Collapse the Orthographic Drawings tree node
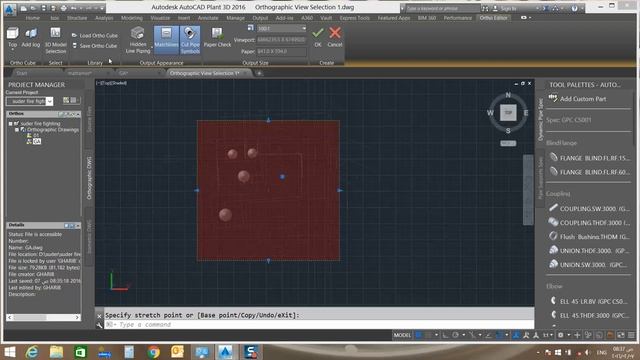This screenshot has width=640, height=360. coord(17,130)
